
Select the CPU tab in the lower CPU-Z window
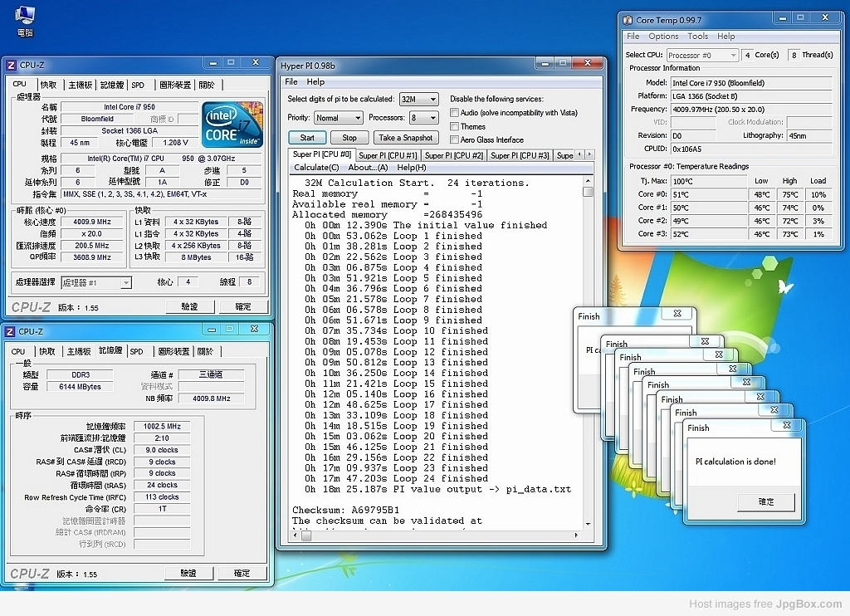[x=18, y=351]
